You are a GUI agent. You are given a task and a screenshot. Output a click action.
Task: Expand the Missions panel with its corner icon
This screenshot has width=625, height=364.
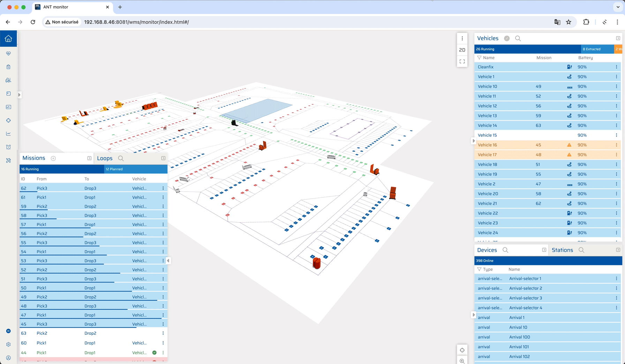coord(89,158)
